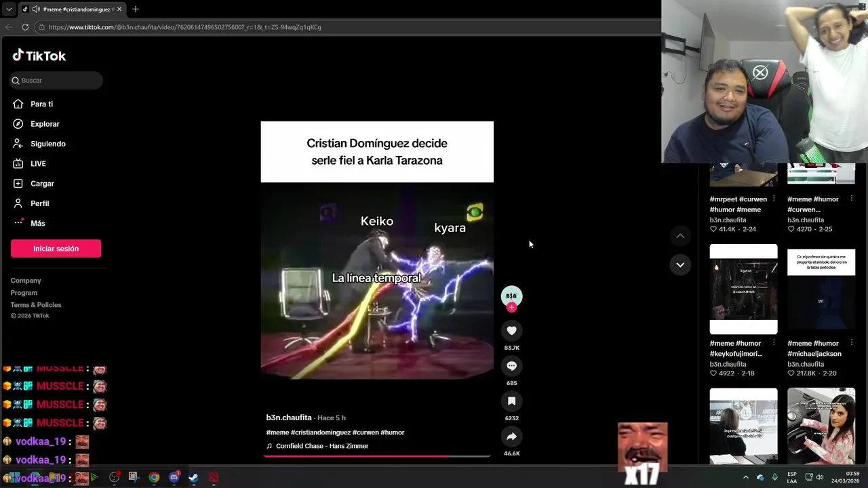
Task: Open the b3n.chaufita username under the video
Action: click(289, 418)
